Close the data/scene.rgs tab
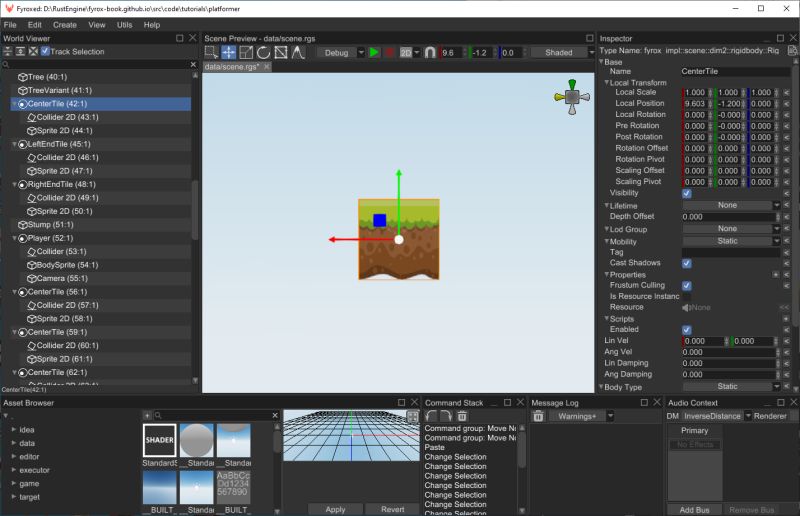 pyautogui.click(x=266, y=67)
